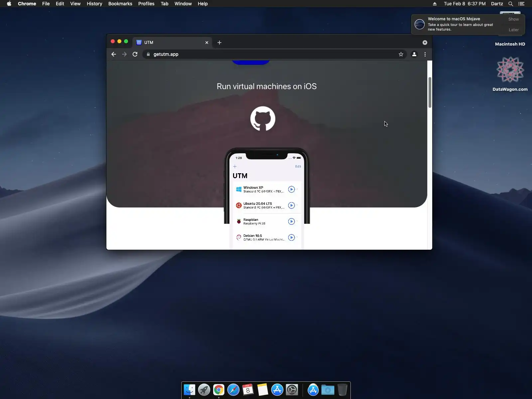
Task: Click Later on the Mojave notification
Action: pos(514,30)
